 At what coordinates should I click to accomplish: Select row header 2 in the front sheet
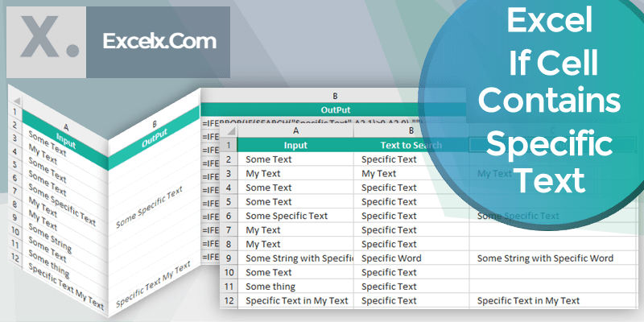point(229,159)
